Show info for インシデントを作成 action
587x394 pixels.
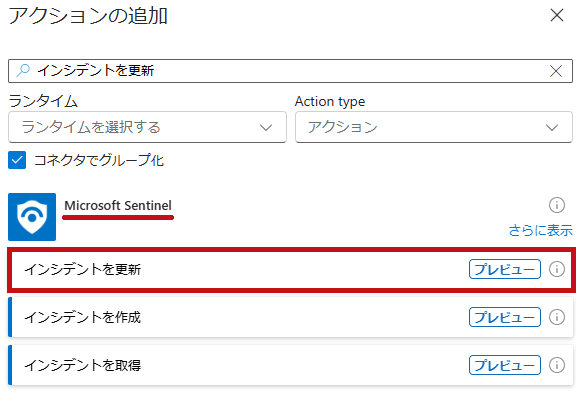(x=557, y=317)
